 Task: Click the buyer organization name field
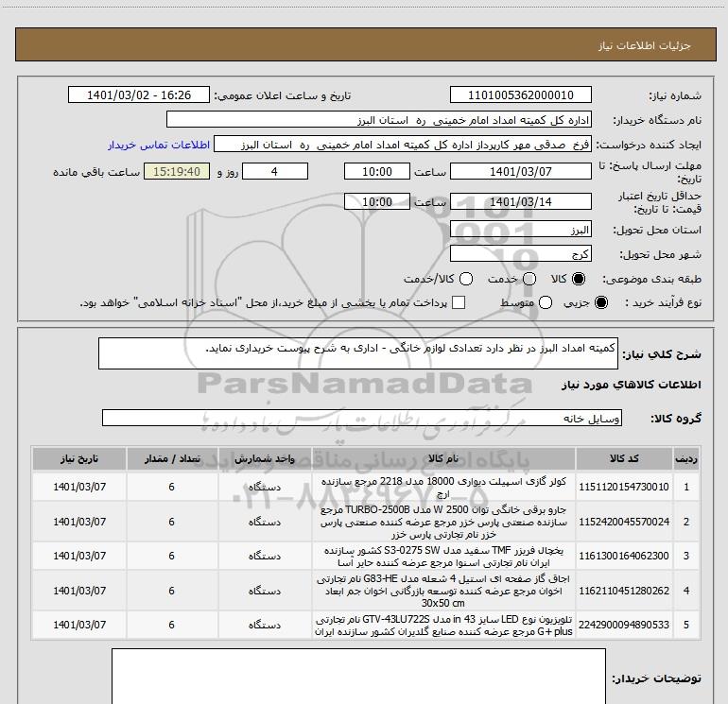(x=379, y=120)
